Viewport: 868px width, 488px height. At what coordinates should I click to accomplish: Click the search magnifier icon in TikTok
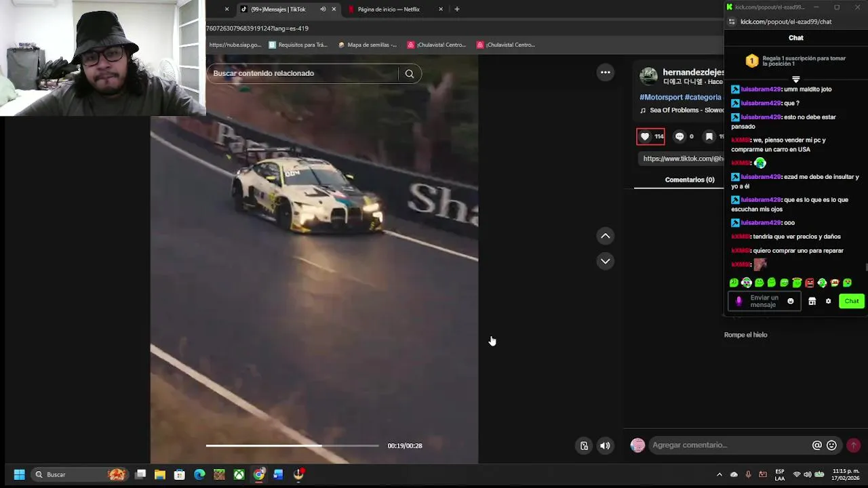(x=410, y=74)
